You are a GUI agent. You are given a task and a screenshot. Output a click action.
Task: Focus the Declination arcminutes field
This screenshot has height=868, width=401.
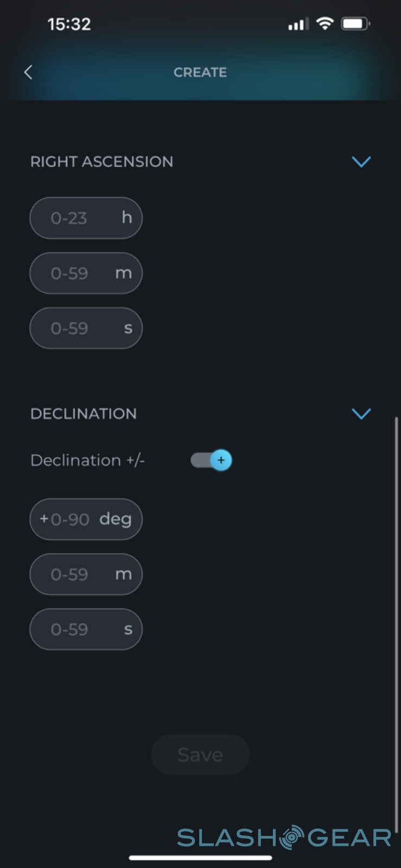(x=86, y=575)
